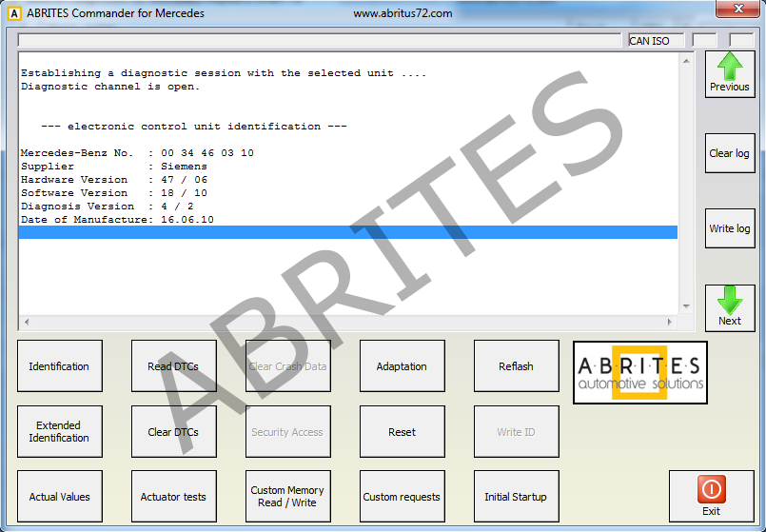The width and height of the screenshot is (766, 532).
Task: Open Identification function
Action: coord(60,365)
